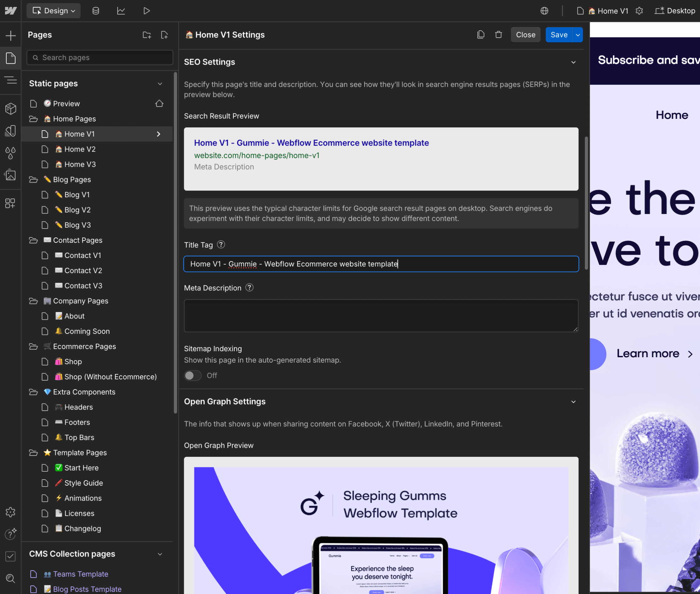Viewport: 700px width, 594px height.
Task: Delete the page using the trash icon
Action: tap(498, 34)
